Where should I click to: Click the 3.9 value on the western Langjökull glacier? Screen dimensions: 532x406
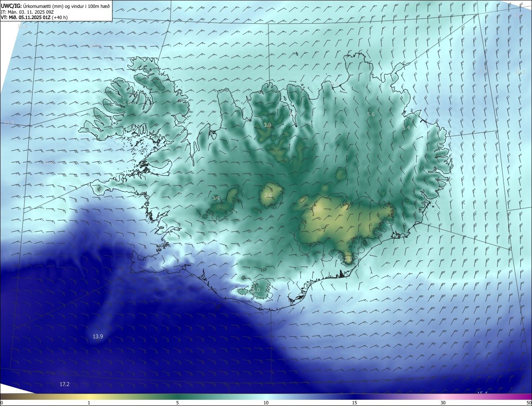coord(216,198)
